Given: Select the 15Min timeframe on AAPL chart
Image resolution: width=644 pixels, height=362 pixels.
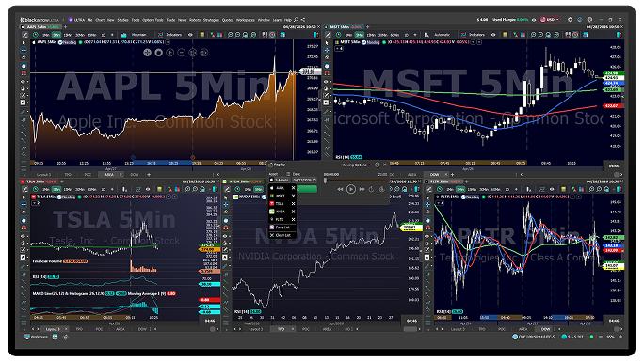Looking at the screenshot, I should 68,35.
